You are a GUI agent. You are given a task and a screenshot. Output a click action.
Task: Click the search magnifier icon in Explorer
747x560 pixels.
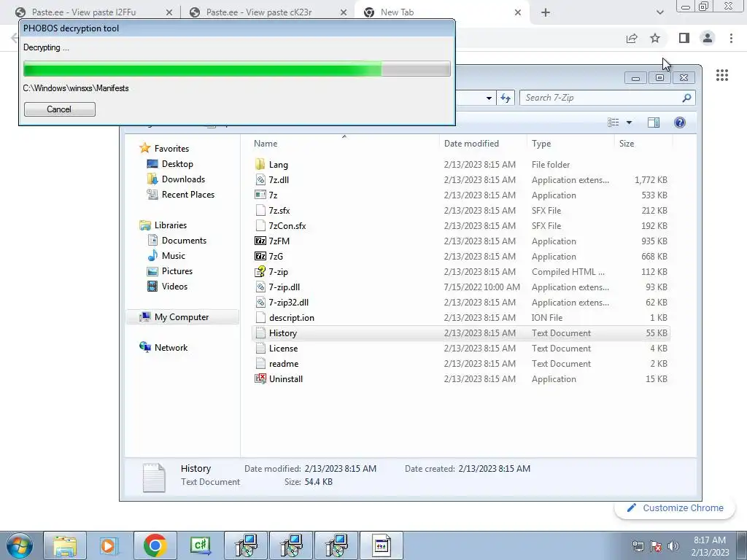coord(686,98)
